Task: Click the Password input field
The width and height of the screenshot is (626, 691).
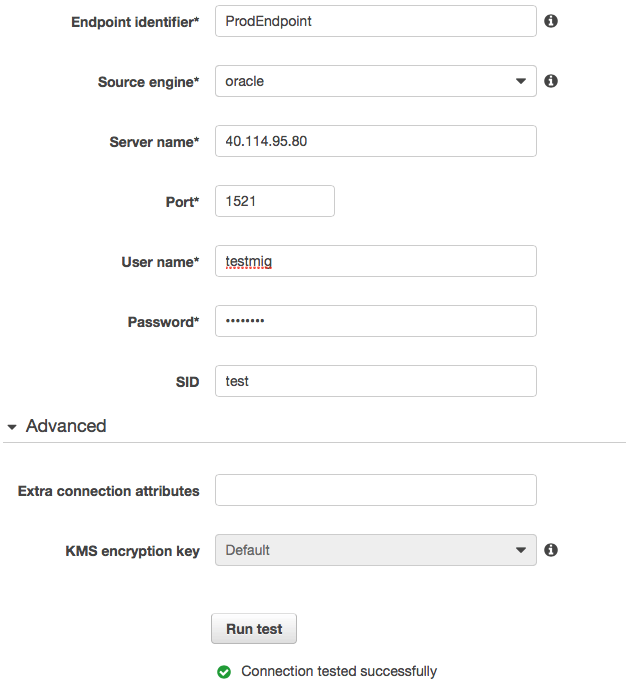Action: 375,321
